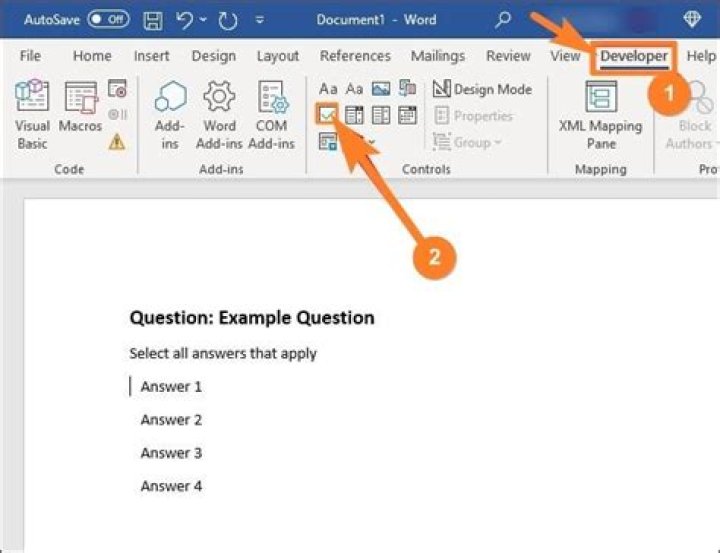Open COM Add-ins
720x553 pixels.
click(271, 115)
